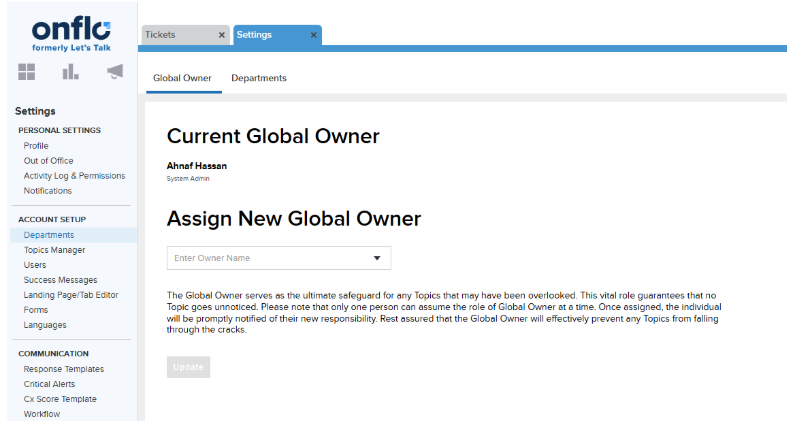Go to Out of Office settings
Image resolution: width=790 pixels, height=423 pixels.
(x=48, y=161)
